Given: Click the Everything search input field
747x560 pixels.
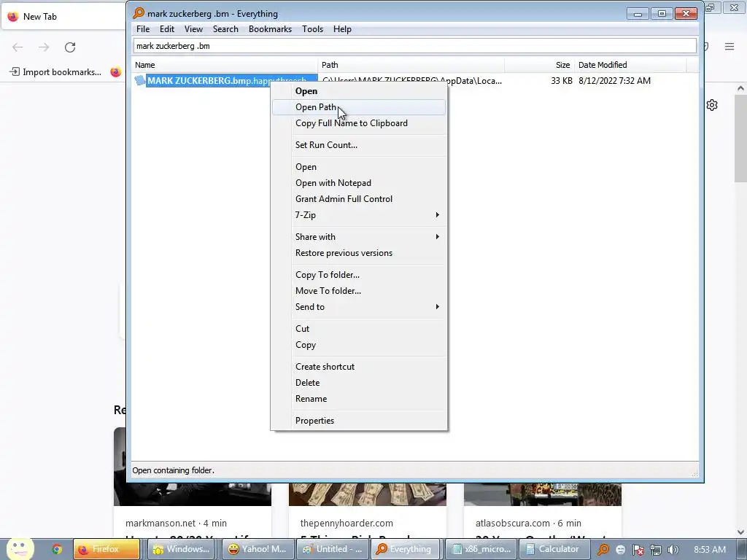Looking at the screenshot, I should tap(414, 46).
